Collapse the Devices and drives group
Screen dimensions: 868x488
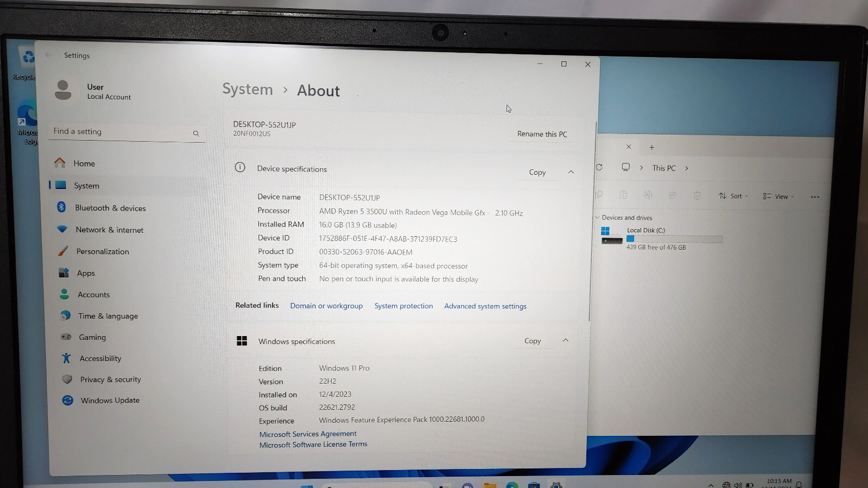pos(598,217)
